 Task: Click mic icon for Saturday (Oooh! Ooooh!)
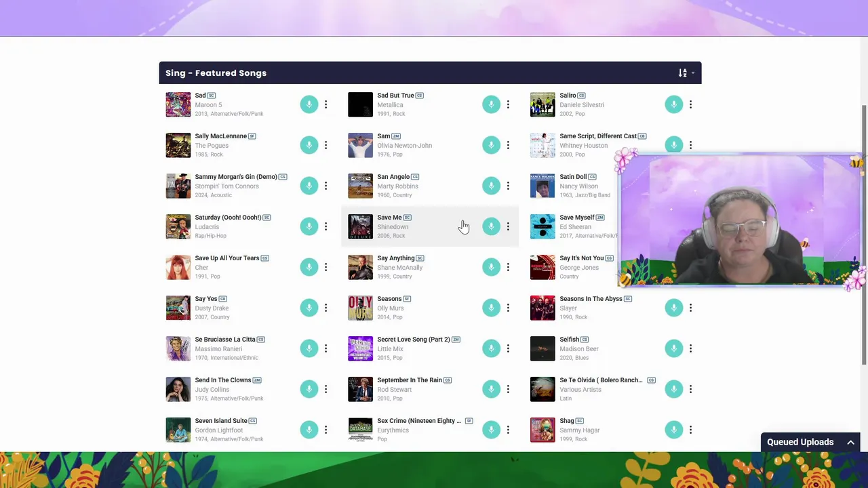click(309, 226)
